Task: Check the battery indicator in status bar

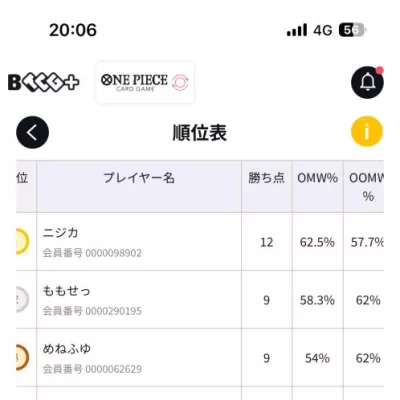Action: point(353,30)
